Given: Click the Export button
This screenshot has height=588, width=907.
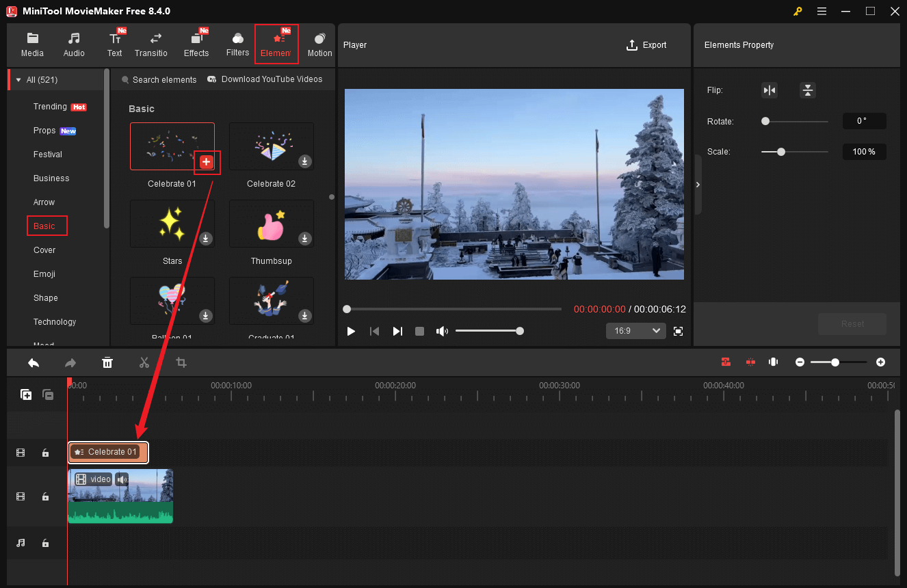Looking at the screenshot, I should (646, 45).
